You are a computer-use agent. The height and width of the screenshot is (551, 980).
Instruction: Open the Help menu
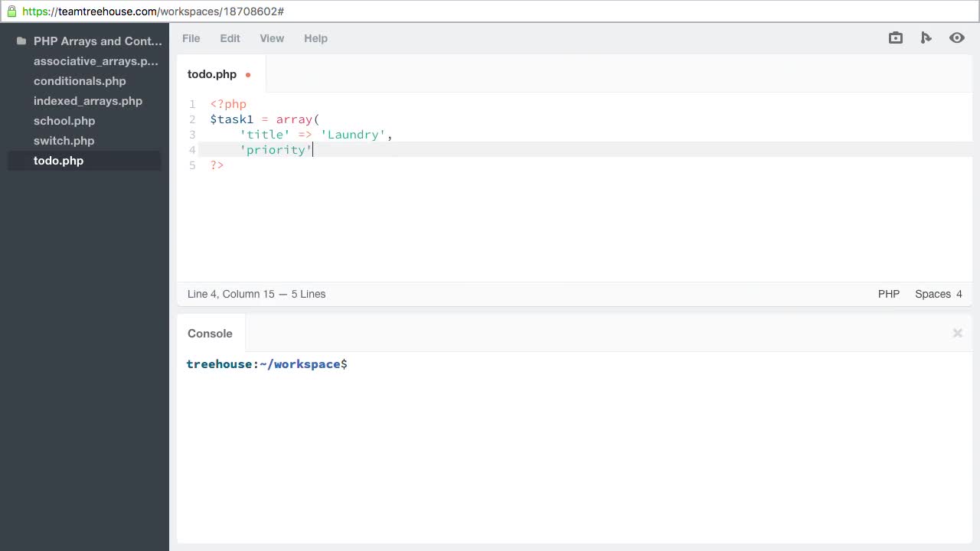315,38
